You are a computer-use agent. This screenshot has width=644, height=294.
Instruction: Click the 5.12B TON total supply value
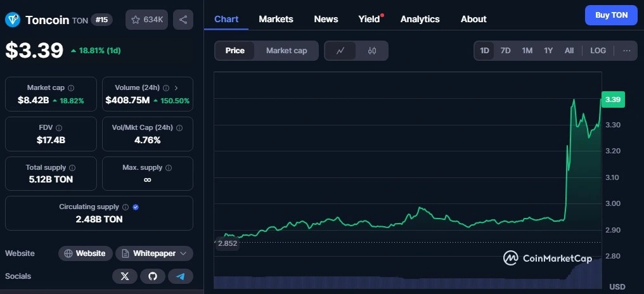51,179
